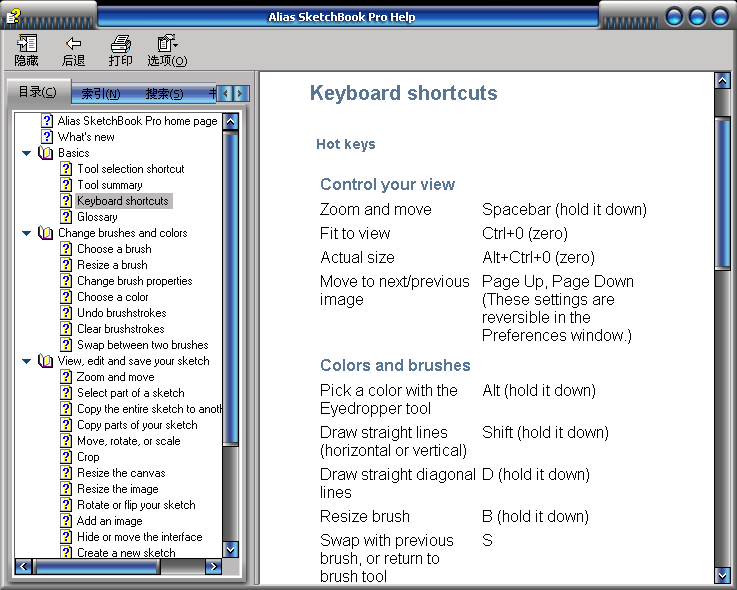Open the Change brush properties topic
Screen dimensions: 737x590
(x=135, y=281)
